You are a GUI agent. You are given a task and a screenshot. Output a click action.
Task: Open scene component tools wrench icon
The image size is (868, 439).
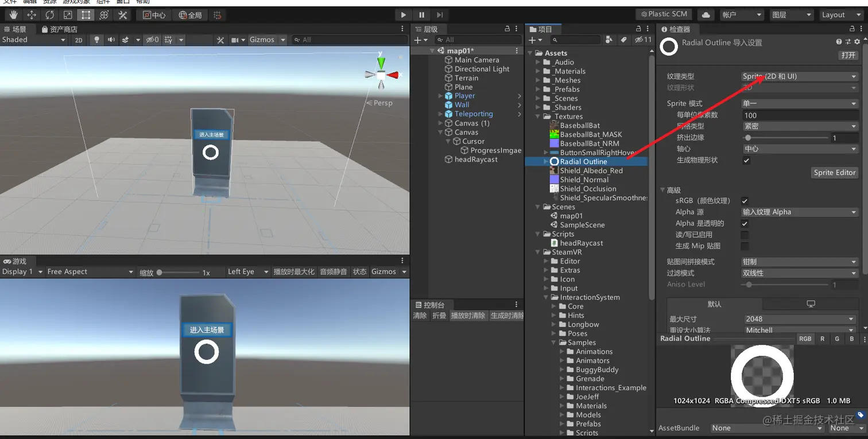[220, 40]
